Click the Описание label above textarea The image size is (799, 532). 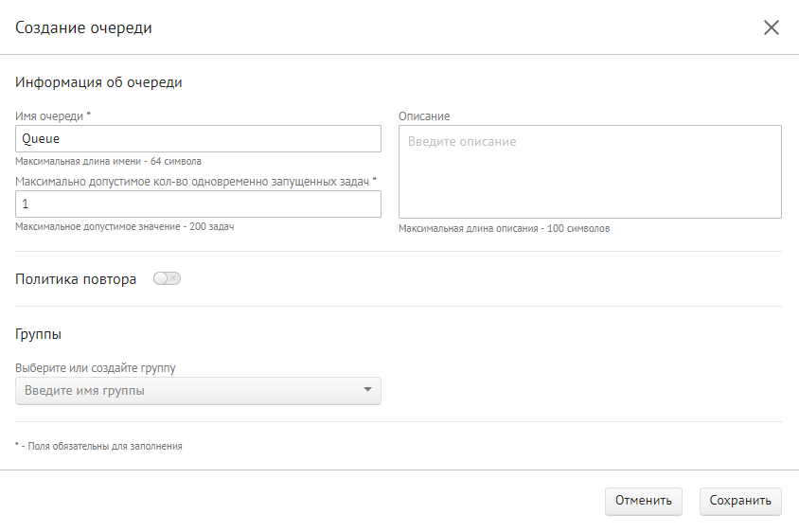click(424, 116)
